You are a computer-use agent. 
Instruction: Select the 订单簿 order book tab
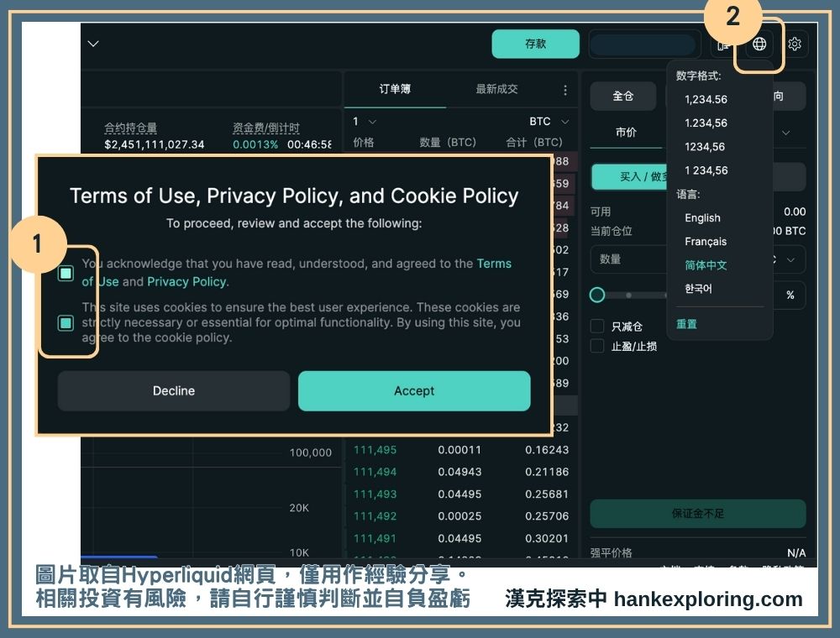tap(395, 89)
